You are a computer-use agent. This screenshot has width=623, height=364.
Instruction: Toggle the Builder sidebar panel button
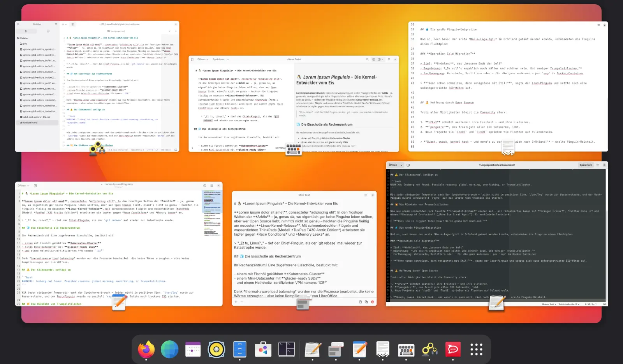(72, 24)
